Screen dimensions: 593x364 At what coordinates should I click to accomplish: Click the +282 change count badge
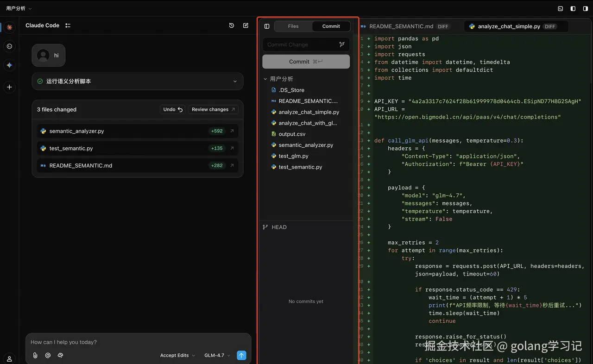point(217,165)
